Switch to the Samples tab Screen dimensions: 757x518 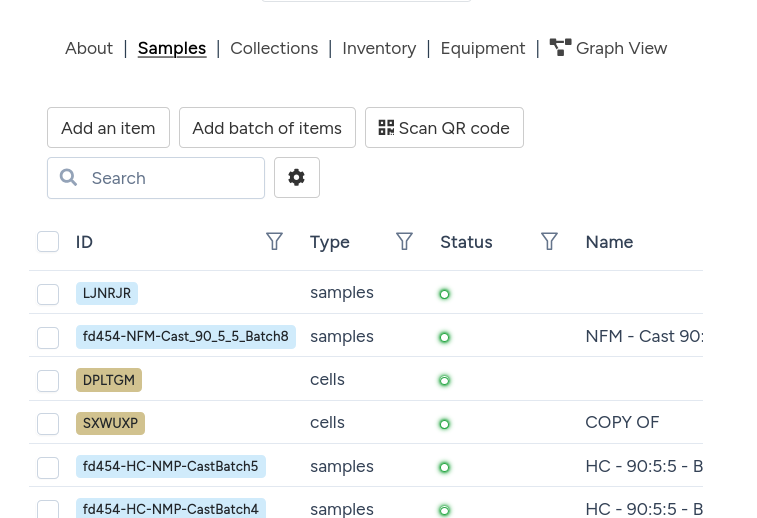pyautogui.click(x=172, y=48)
